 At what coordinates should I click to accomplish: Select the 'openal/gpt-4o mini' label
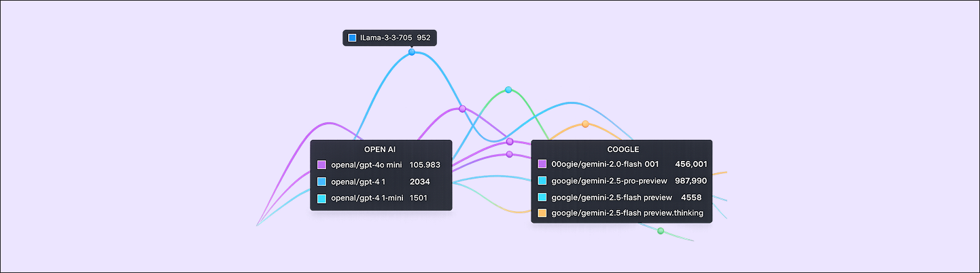367,164
